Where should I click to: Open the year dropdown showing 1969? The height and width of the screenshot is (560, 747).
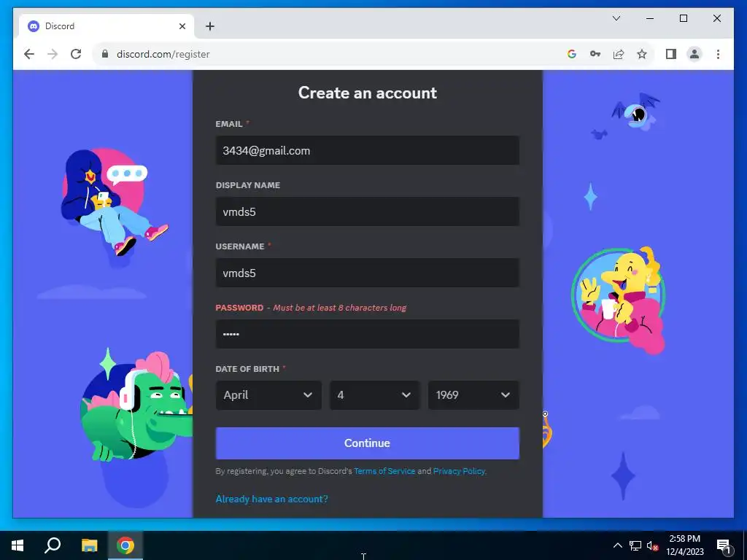pyautogui.click(x=473, y=394)
